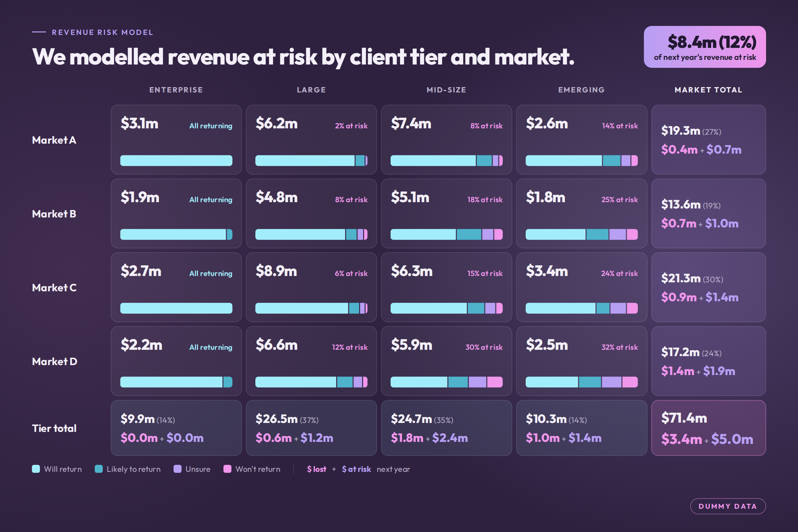Click the 25% at risk label

tap(619, 200)
